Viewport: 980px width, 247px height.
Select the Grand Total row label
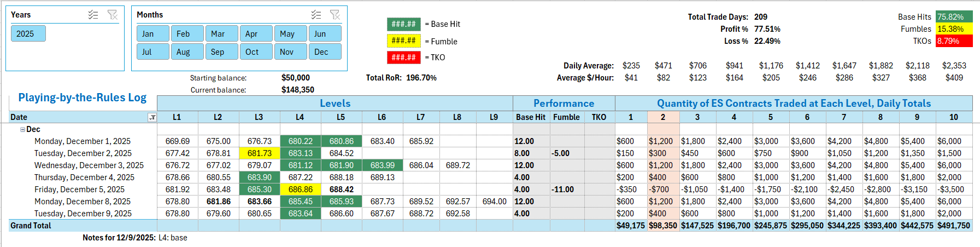pos(31,226)
